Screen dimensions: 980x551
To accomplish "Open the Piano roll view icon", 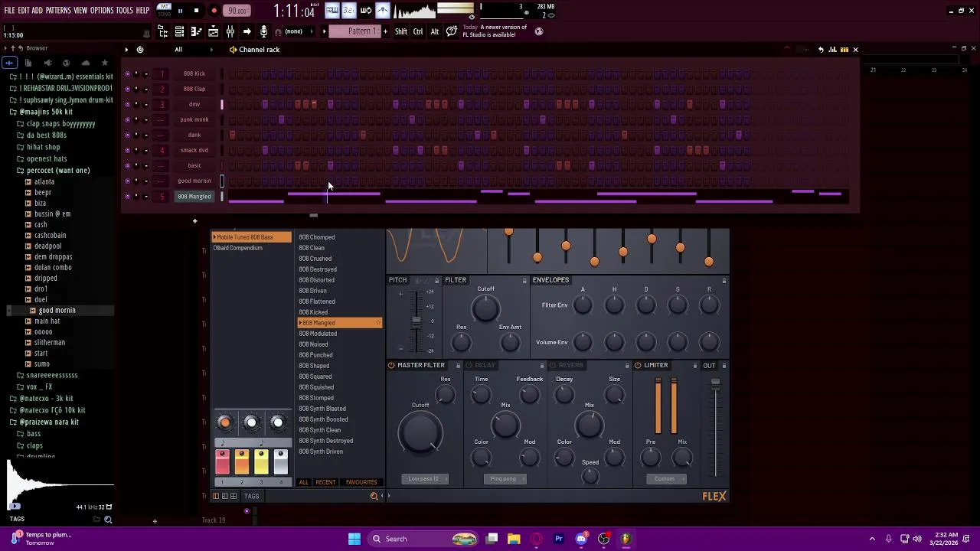I will tap(196, 31).
